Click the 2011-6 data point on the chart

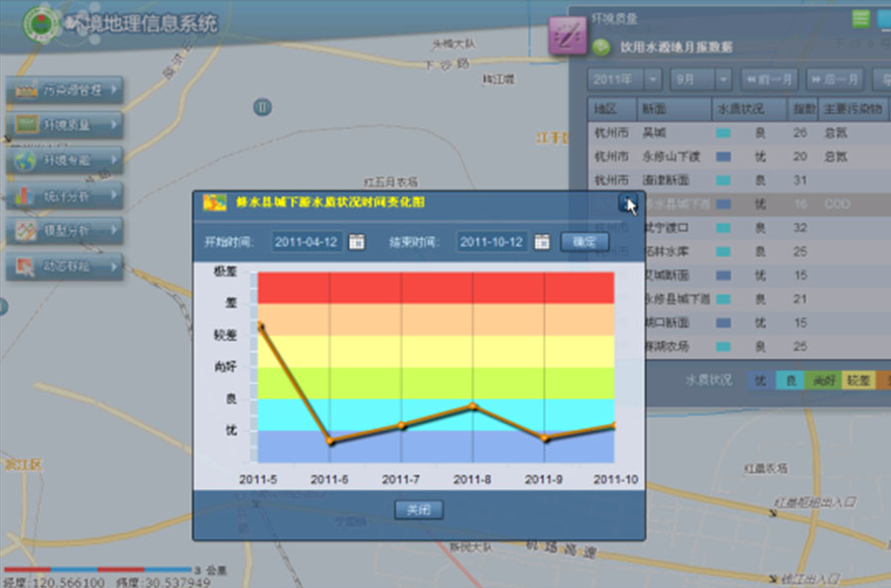(330, 441)
